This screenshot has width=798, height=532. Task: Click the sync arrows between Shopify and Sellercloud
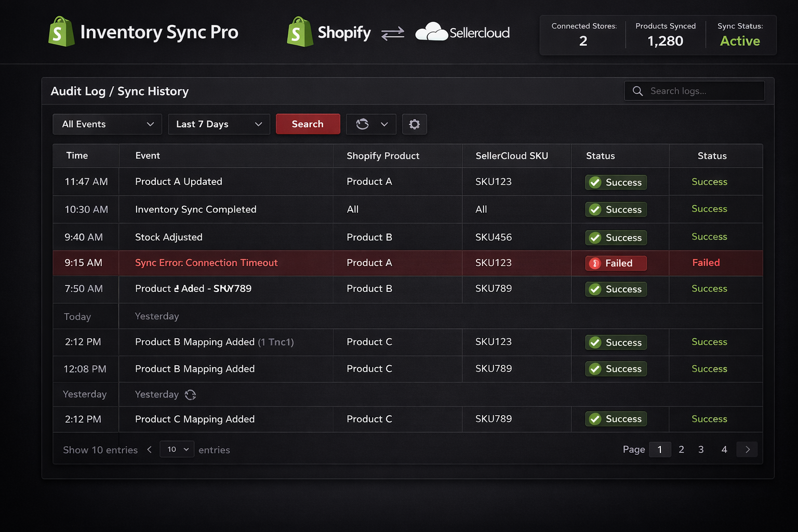pyautogui.click(x=392, y=33)
